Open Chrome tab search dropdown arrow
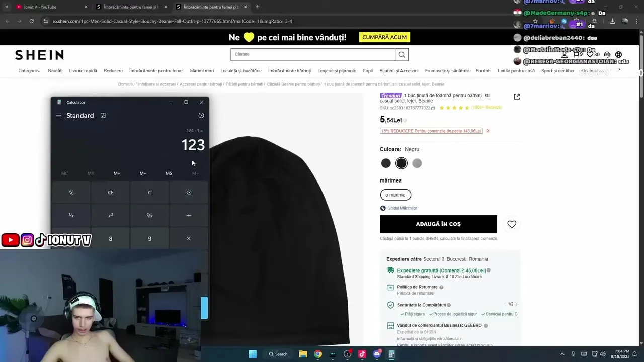 tap(6, 7)
